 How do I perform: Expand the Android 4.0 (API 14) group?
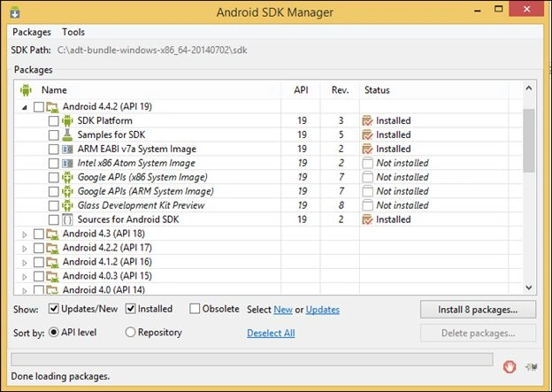pyautogui.click(x=24, y=290)
